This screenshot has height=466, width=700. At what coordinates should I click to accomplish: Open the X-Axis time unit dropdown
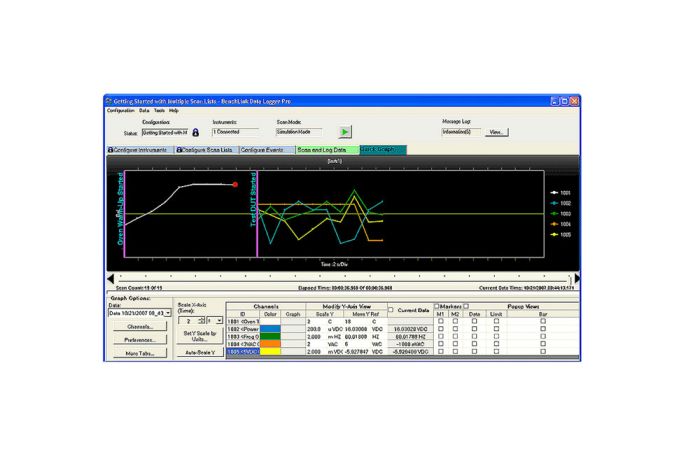[x=219, y=321]
